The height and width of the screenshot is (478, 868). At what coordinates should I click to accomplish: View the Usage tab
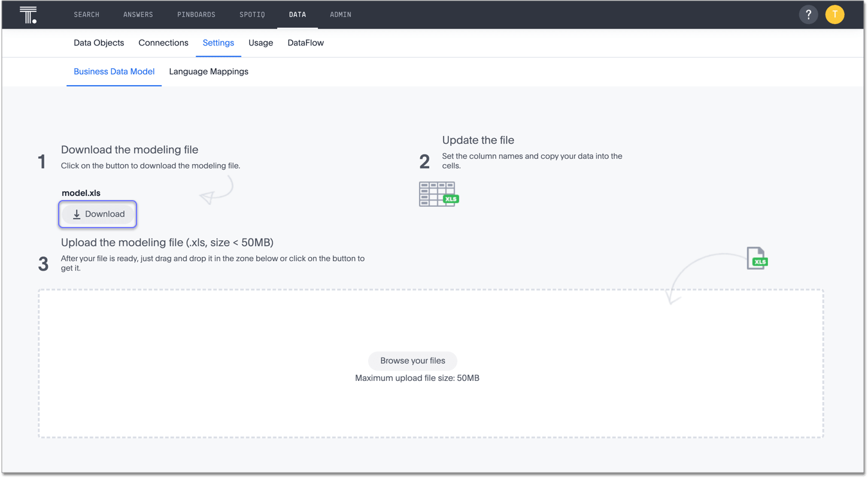click(261, 43)
